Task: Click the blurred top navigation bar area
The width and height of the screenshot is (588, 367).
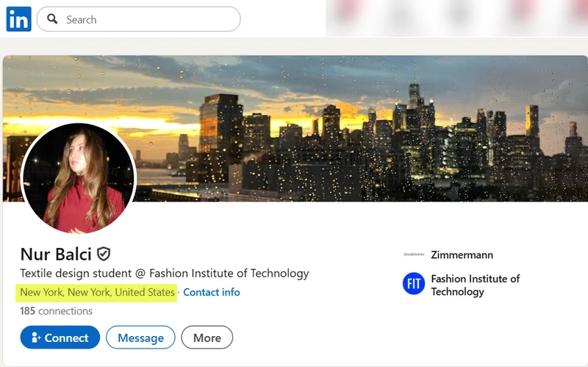Action: [x=456, y=18]
